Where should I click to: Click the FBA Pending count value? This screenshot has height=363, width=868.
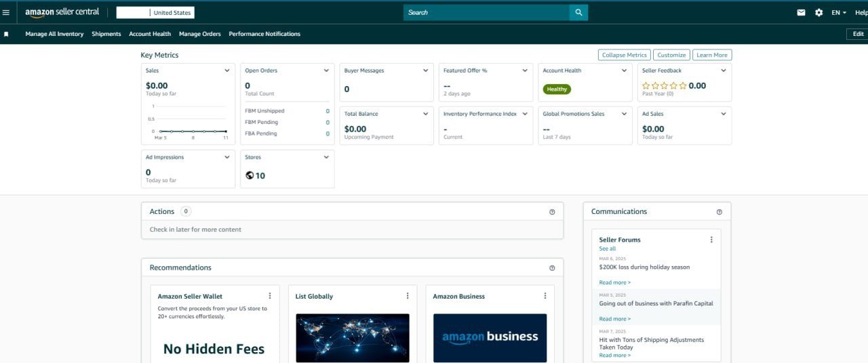pos(328,134)
